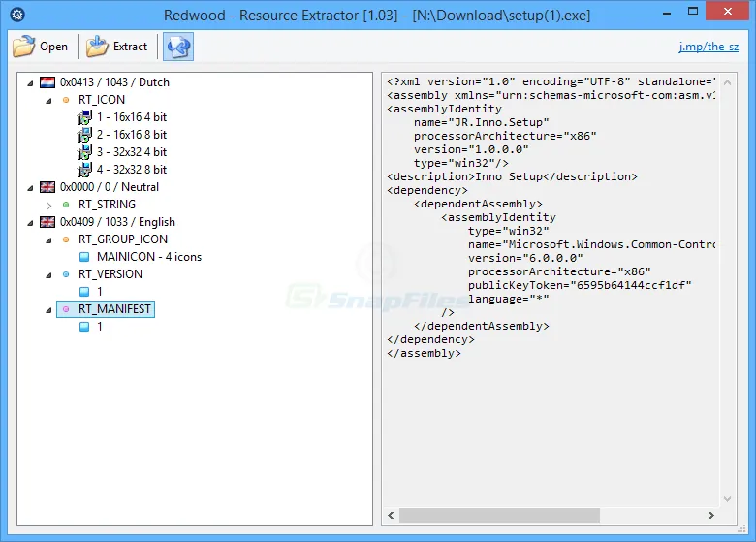756x542 pixels.
Task: Click the name="JR.Inno.Setup" line
Action: tap(481, 122)
